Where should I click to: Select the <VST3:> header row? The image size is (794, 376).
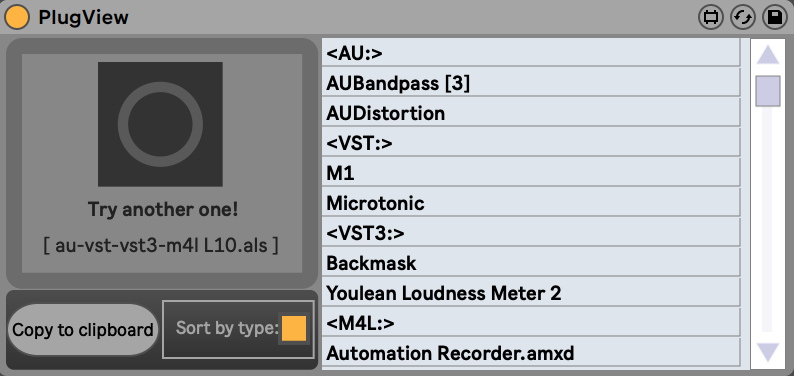pos(531,232)
